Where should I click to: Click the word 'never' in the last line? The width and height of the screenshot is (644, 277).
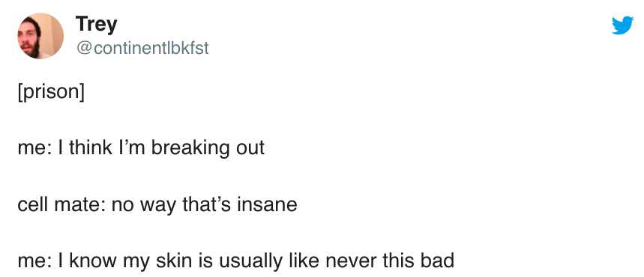click(349, 261)
